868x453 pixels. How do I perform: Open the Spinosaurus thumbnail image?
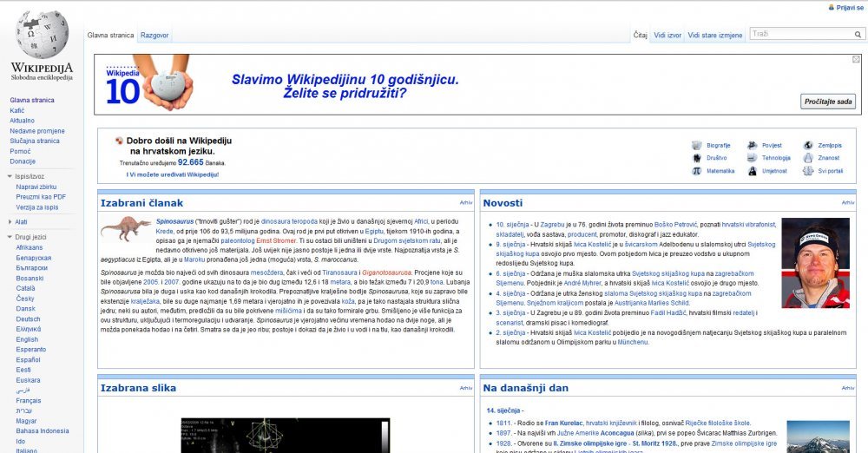[126, 229]
